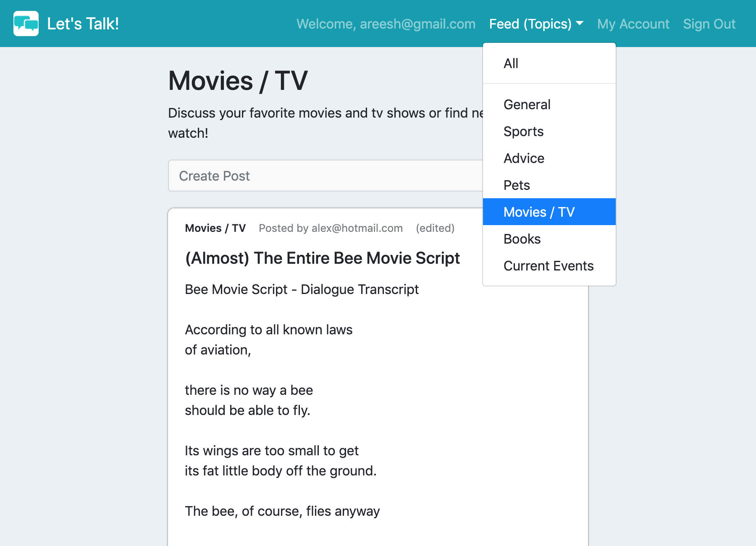Click the Let's Talk chat bubbles logo
The image size is (756, 546).
(26, 24)
